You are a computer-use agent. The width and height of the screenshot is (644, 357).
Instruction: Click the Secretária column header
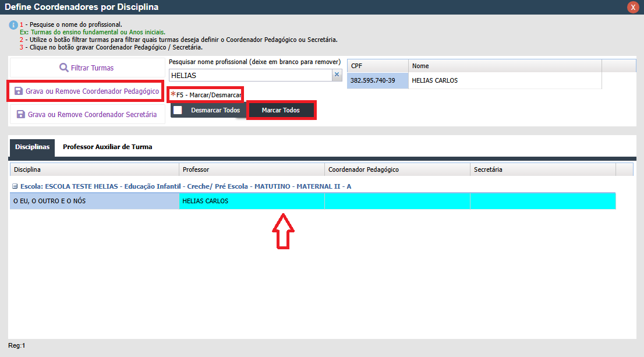point(543,169)
